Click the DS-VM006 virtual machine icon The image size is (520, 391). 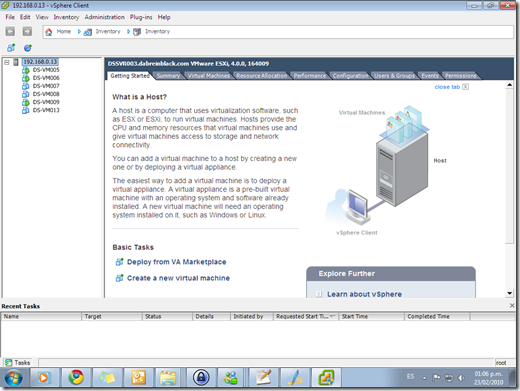click(26, 78)
